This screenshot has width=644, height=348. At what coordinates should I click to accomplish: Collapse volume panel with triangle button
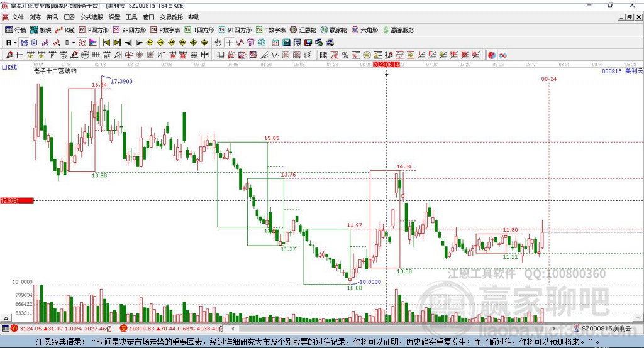(6, 318)
